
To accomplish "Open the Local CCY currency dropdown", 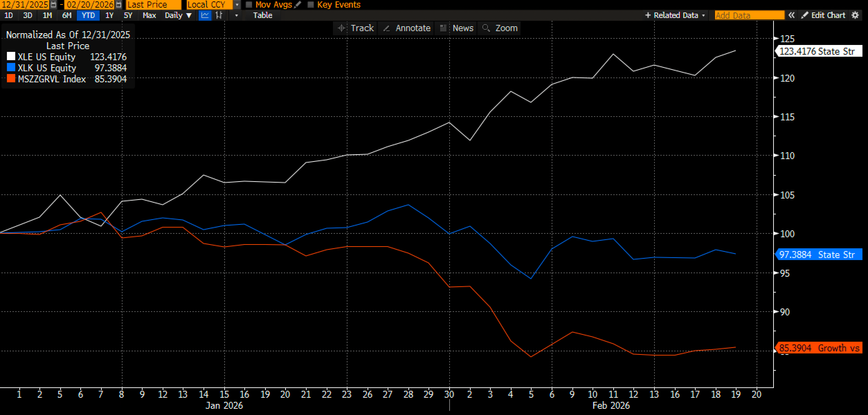I will pyautogui.click(x=237, y=5).
